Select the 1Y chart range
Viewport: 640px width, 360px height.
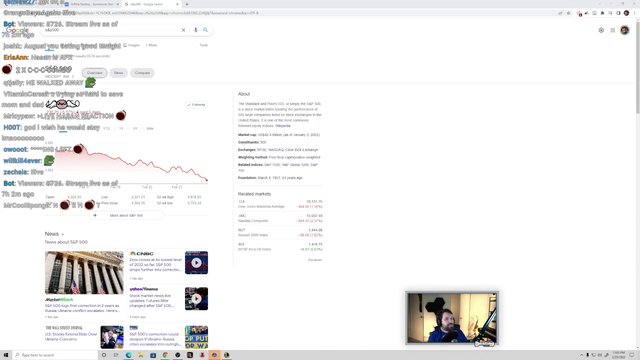pyautogui.click(x=121, y=129)
